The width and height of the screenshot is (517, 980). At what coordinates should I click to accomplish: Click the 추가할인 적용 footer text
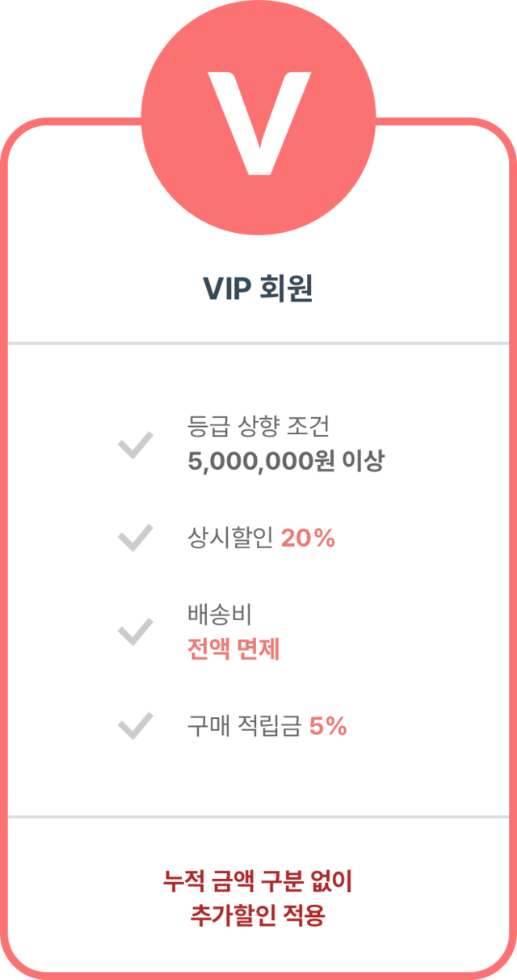tap(258, 916)
